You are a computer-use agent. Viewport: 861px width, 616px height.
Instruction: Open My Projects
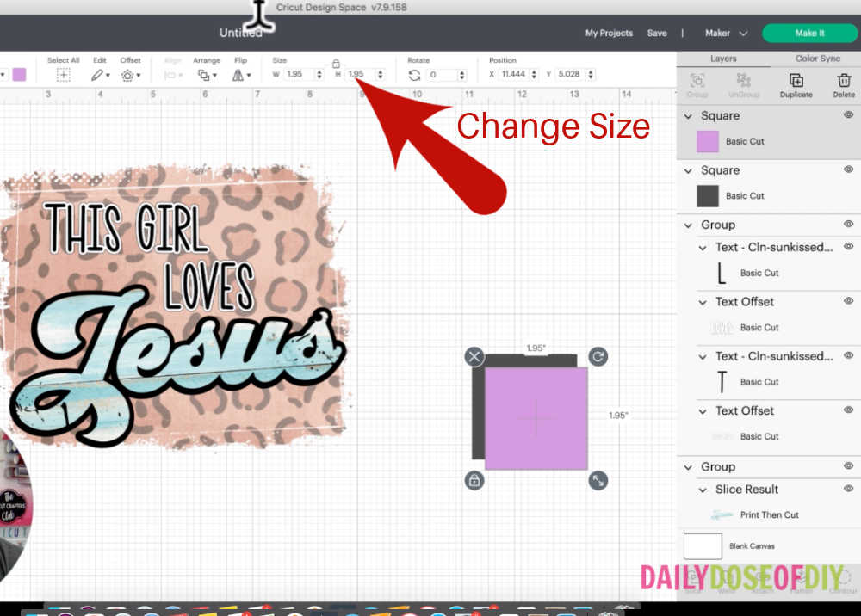tap(609, 33)
